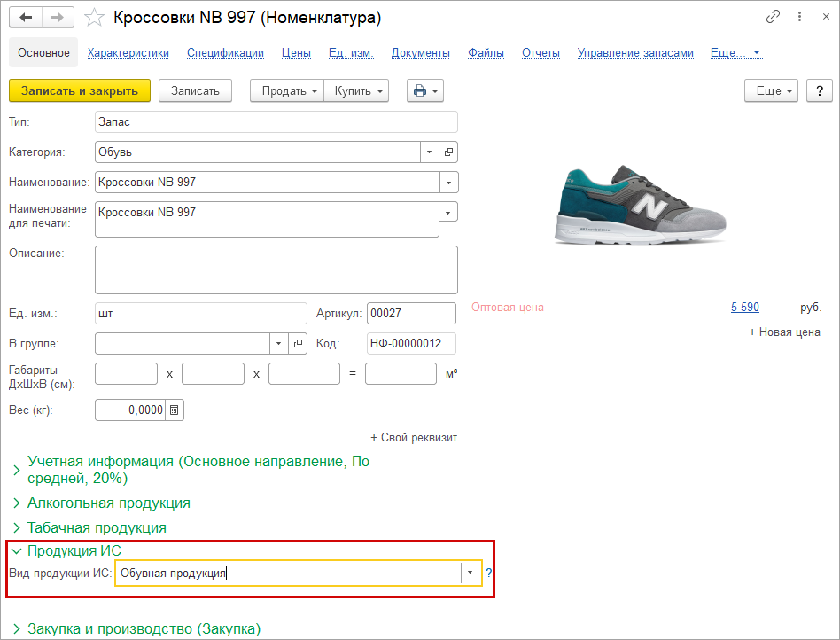Screen dimensions: 840x640
Task: Click the printer icon button
Action: pyautogui.click(x=424, y=90)
